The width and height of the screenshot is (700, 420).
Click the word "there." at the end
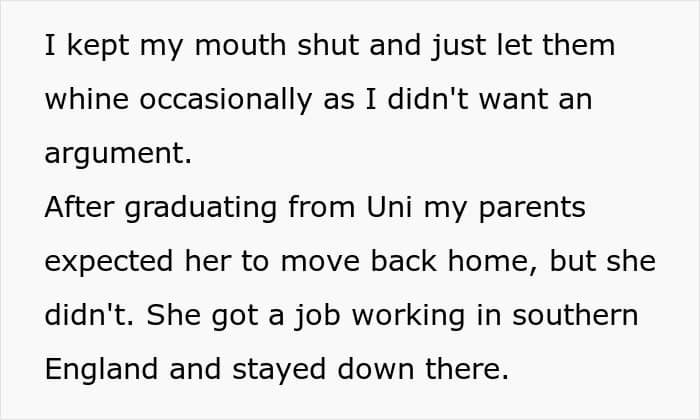(x=467, y=369)
